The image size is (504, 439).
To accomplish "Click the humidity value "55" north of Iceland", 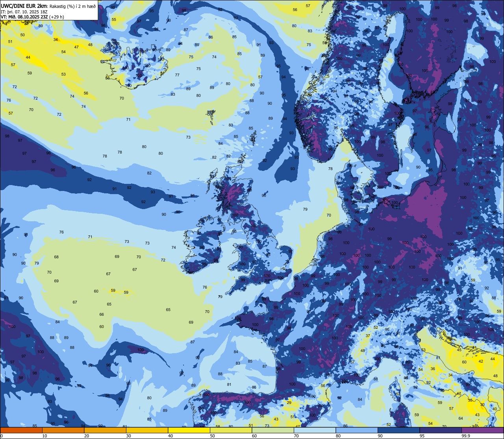I will (x=114, y=19).
